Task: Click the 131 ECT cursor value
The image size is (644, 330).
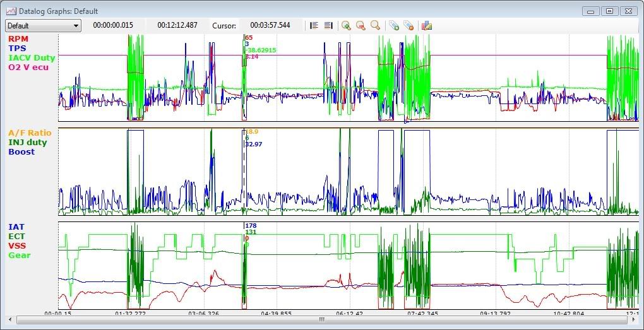Action: [x=251, y=232]
